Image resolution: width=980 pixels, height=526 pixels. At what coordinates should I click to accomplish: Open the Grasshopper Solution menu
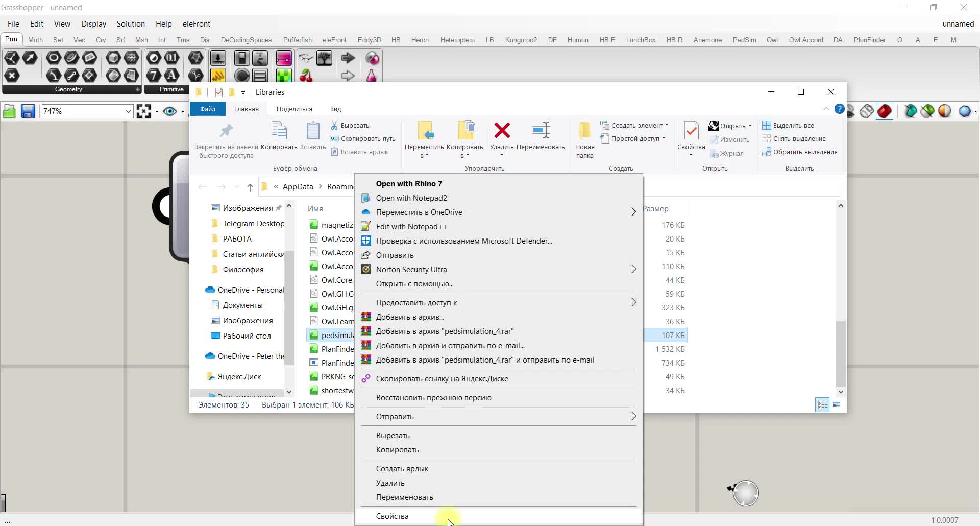pos(131,24)
